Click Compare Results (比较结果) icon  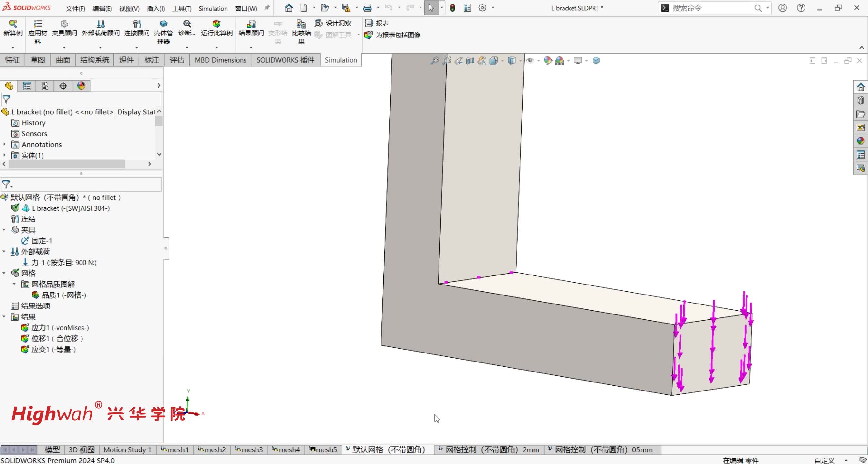[301, 24]
